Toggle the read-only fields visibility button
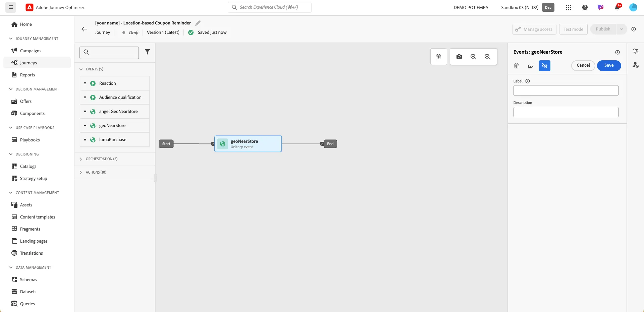Screen dimensions: 644x312 [x=545, y=66]
